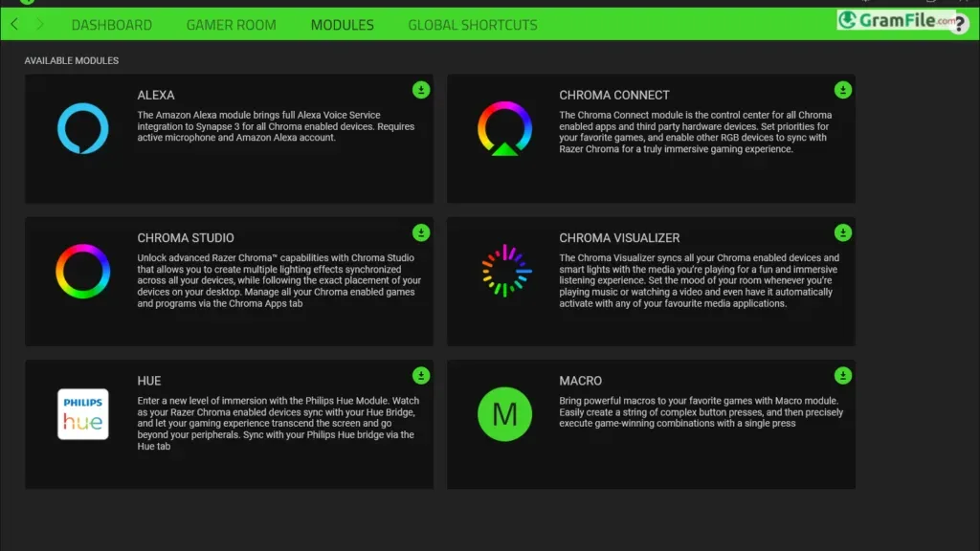Image resolution: width=980 pixels, height=551 pixels.
Task: Open the Global Shortcuts tab
Action: pyautogui.click(x=473, y=25)
